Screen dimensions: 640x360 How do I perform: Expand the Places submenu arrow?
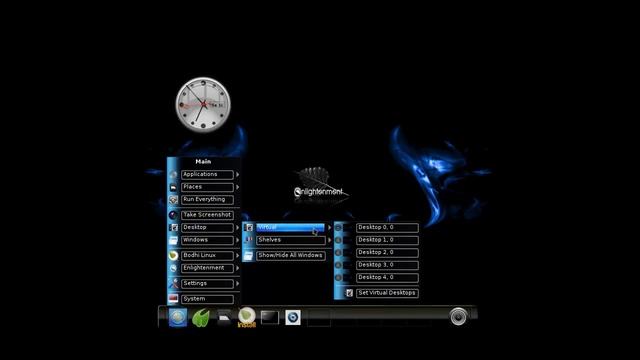(237, 187)
